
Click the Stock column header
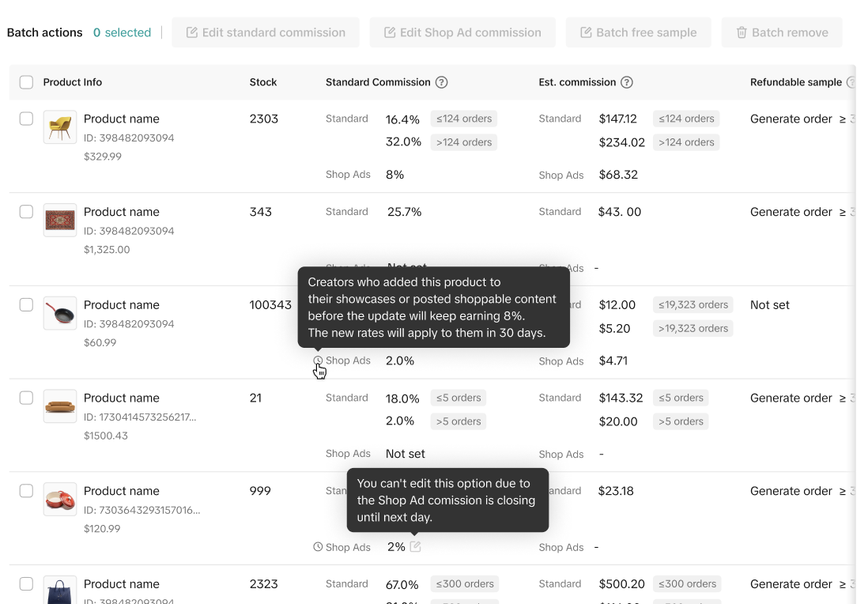[x=263, y=82]
